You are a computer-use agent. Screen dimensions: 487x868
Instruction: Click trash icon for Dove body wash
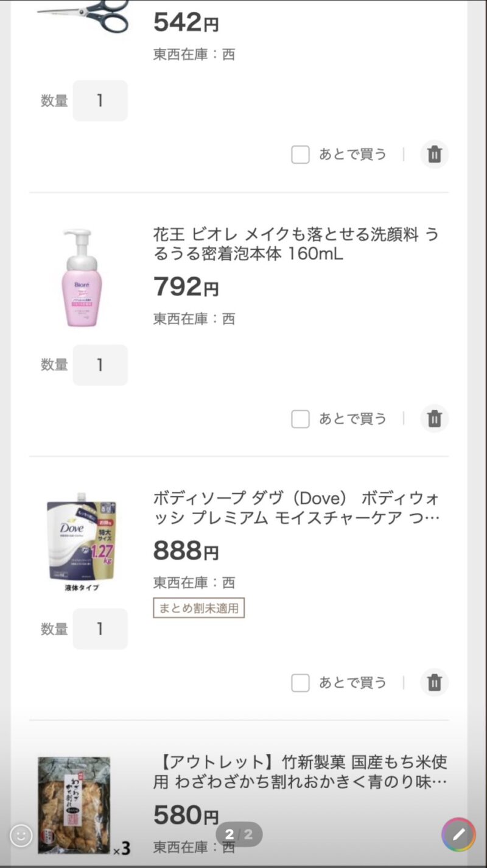[434, 682]
